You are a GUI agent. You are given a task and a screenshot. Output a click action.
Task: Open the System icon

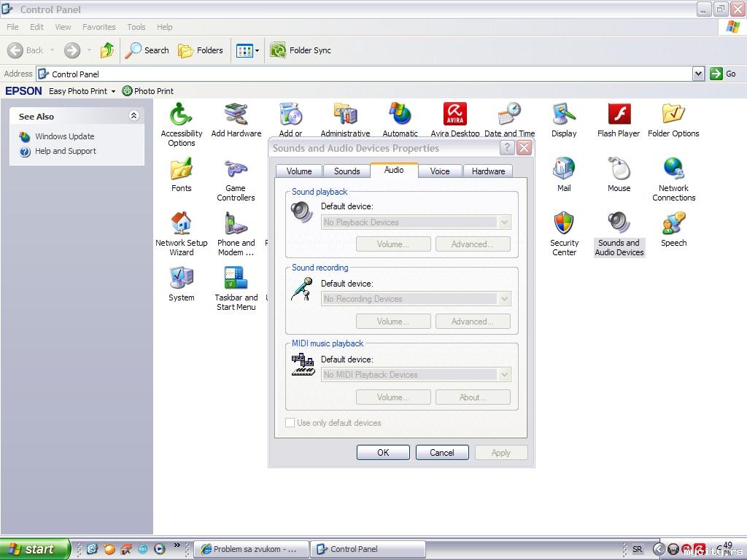coord(181,284)
